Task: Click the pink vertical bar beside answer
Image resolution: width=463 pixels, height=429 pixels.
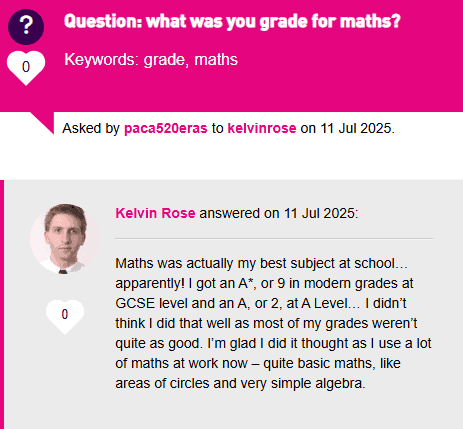Action: click(x=2, y=304)
